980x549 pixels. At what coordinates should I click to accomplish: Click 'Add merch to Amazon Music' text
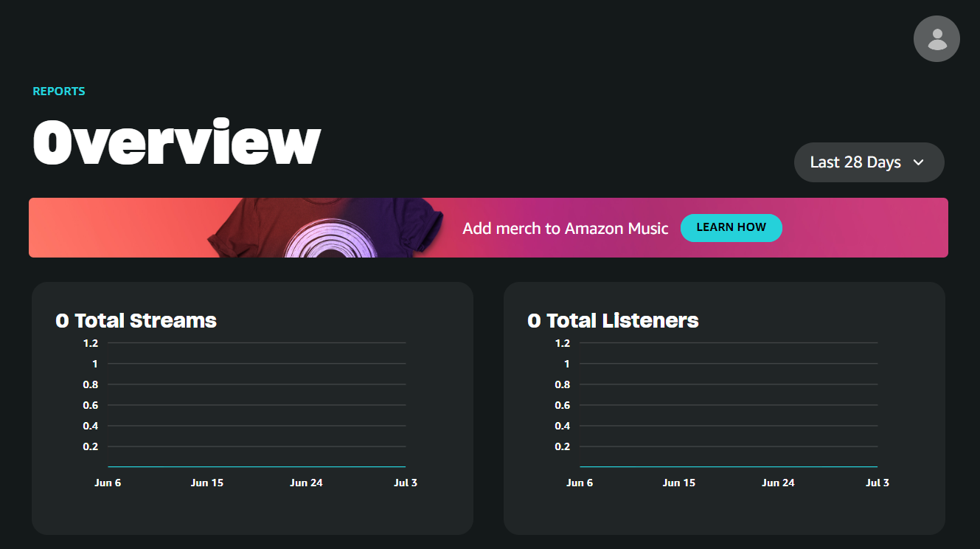click(566, 229)
